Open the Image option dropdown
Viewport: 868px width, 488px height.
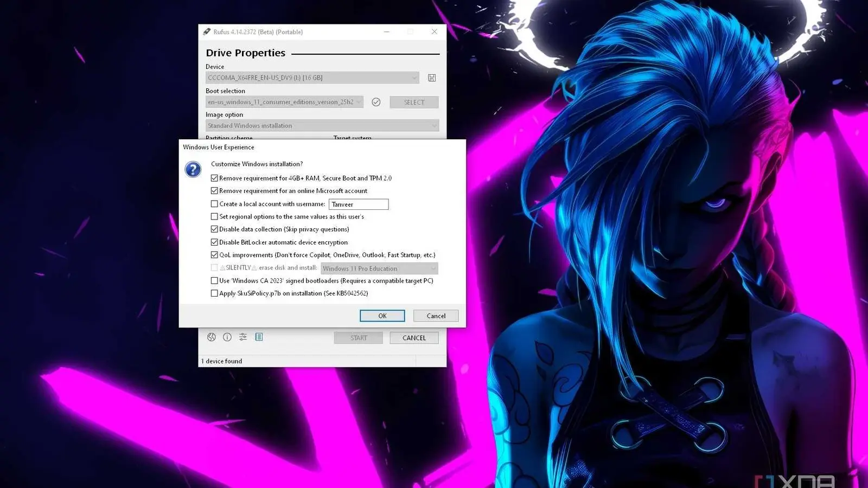tap(322, 126)
